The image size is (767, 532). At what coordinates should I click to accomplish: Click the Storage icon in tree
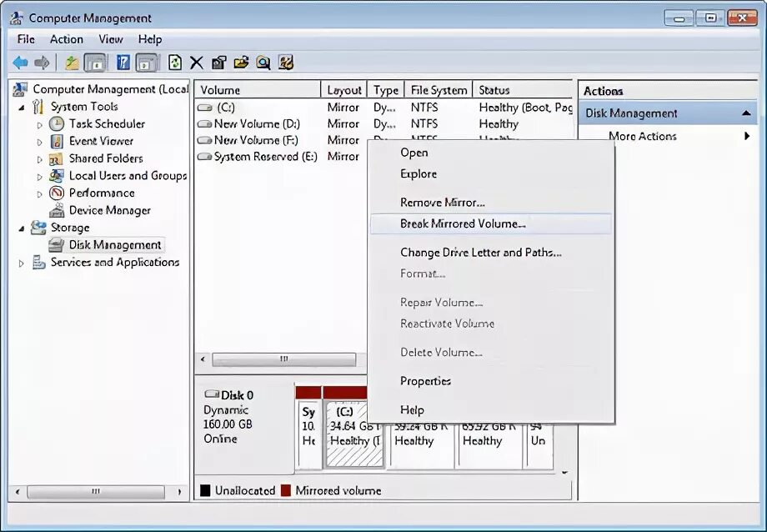click(x=38, y=228)
